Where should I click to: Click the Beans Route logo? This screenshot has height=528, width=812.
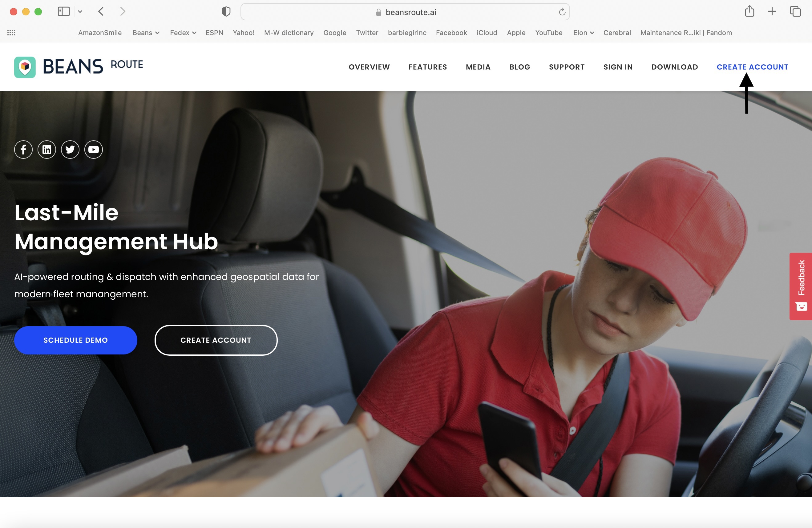[x=79, y=67]
